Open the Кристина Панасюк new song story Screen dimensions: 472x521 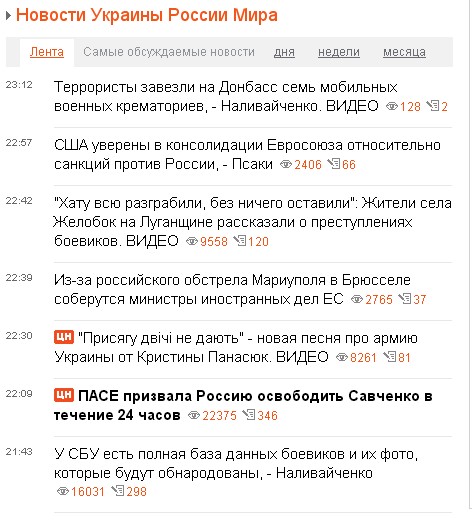[x=236, y=347]
